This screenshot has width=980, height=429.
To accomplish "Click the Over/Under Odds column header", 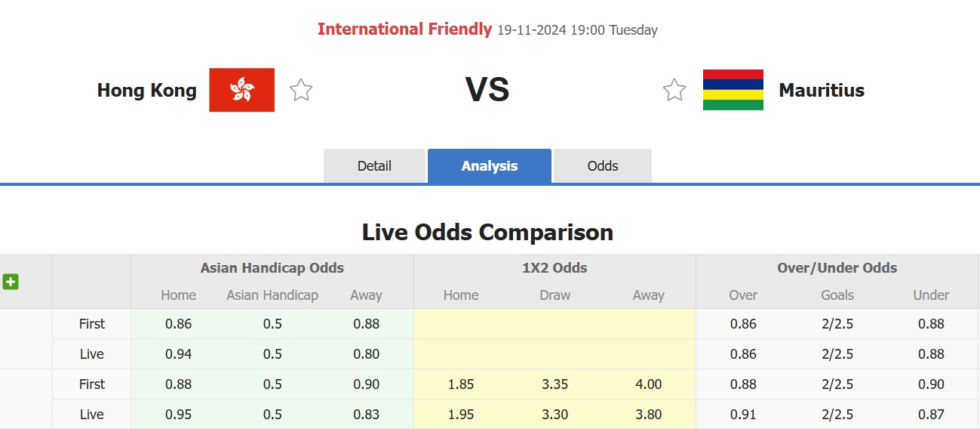I will (x=837, y=268).
